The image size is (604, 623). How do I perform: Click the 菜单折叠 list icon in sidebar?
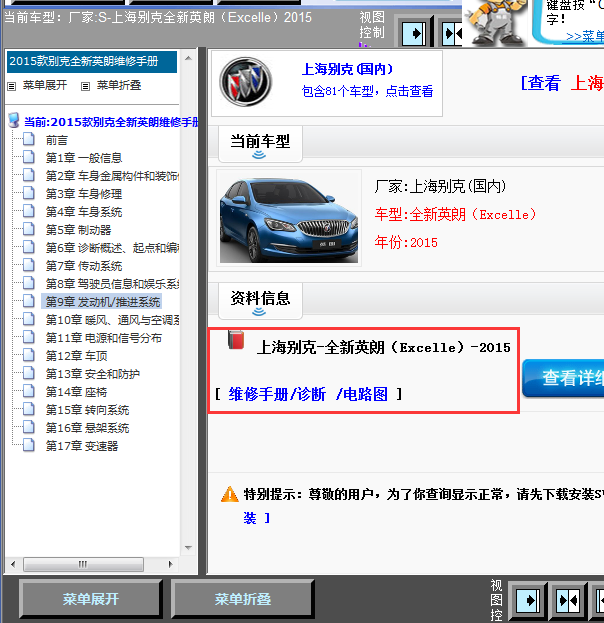pos(85,86)
